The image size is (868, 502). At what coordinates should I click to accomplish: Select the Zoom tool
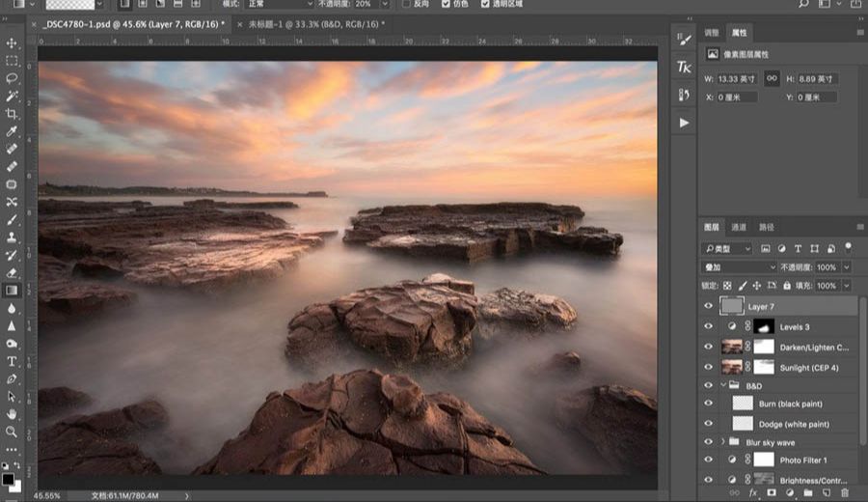11,432
